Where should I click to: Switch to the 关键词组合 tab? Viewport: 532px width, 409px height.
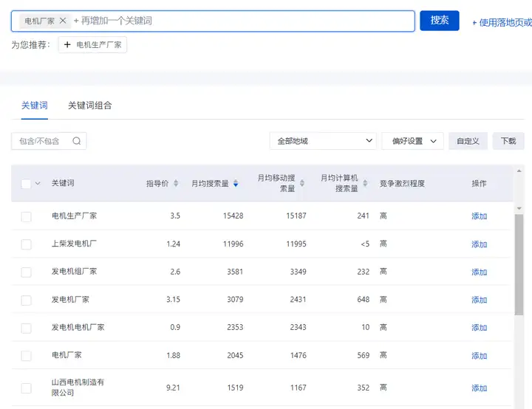89,106
